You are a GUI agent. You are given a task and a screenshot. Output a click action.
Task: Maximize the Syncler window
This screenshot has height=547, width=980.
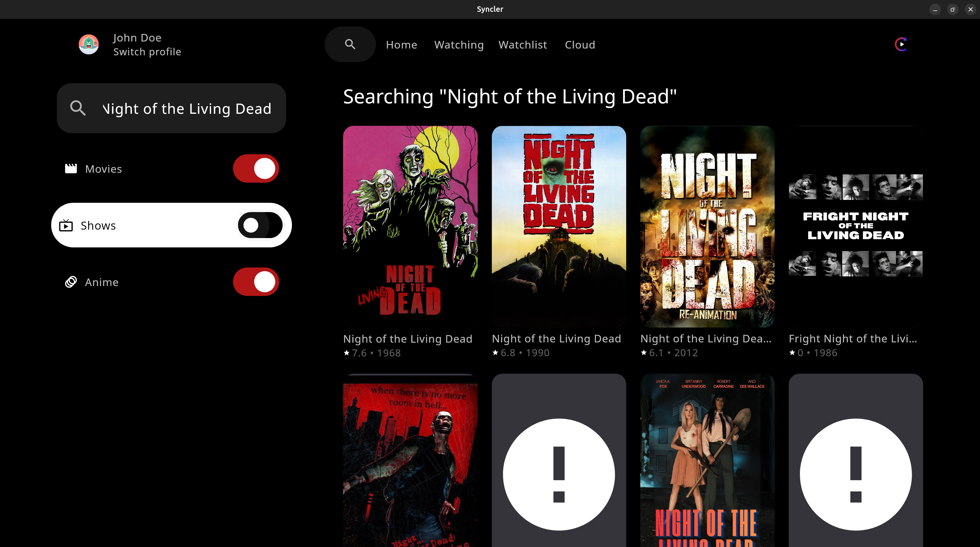tap(953, 9)
